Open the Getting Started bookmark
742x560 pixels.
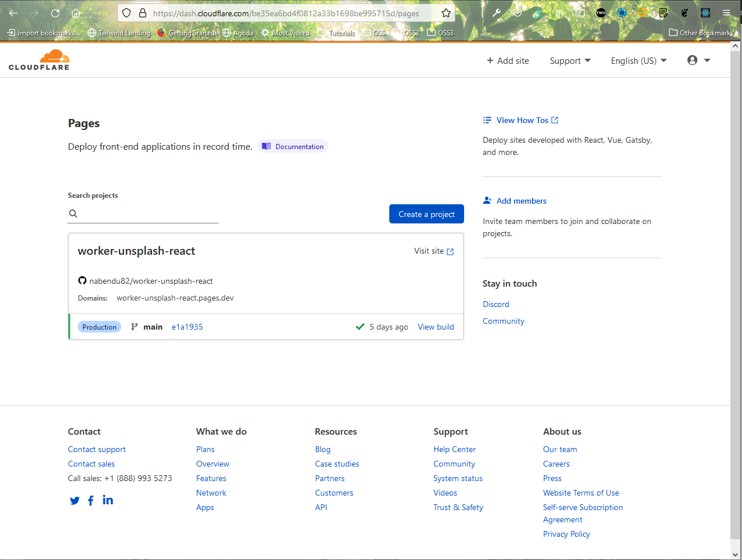(186, 33)
